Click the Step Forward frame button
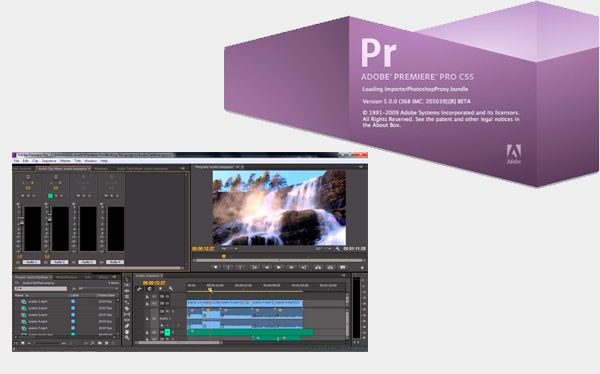 291,267
